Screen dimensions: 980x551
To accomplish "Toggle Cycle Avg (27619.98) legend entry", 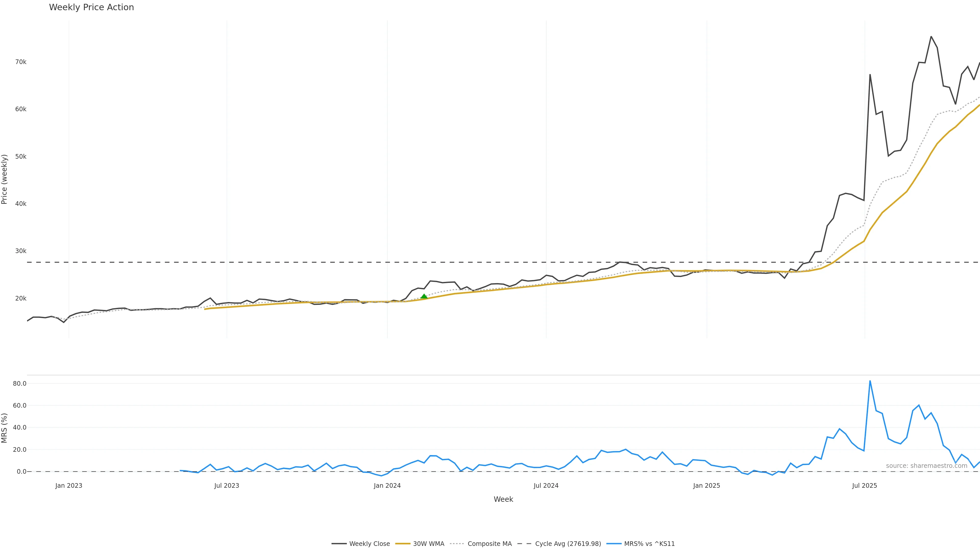I will (568, 544).
